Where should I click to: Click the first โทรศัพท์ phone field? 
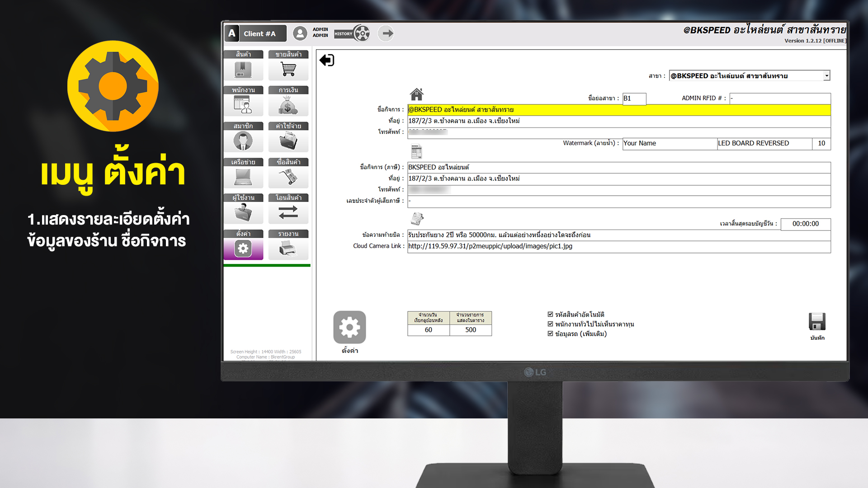point(619,132)
